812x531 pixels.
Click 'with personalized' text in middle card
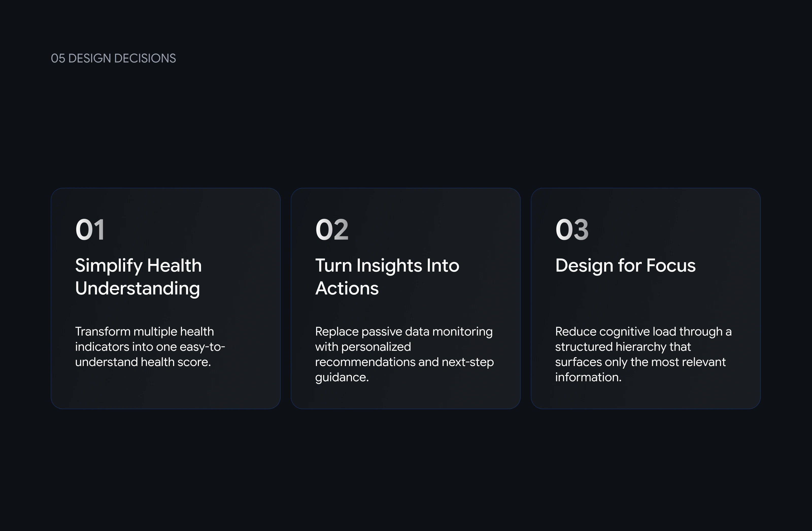tap(363, 347)
